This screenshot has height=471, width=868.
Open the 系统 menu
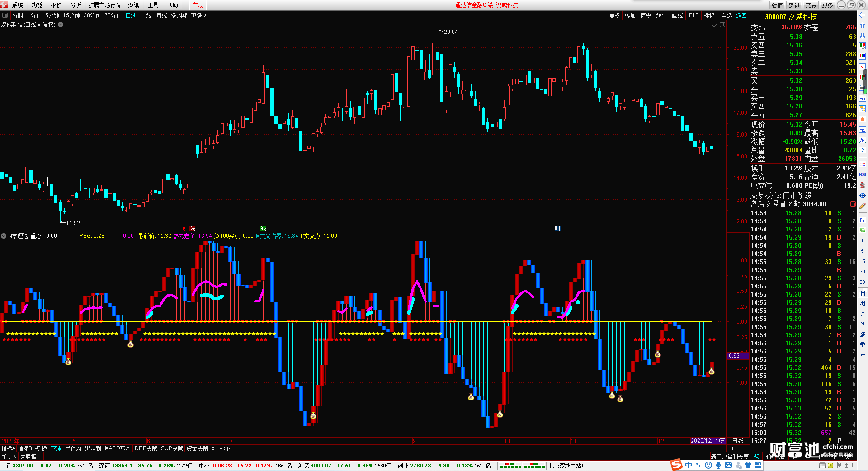pyautogui.click(x=18, y=5)
